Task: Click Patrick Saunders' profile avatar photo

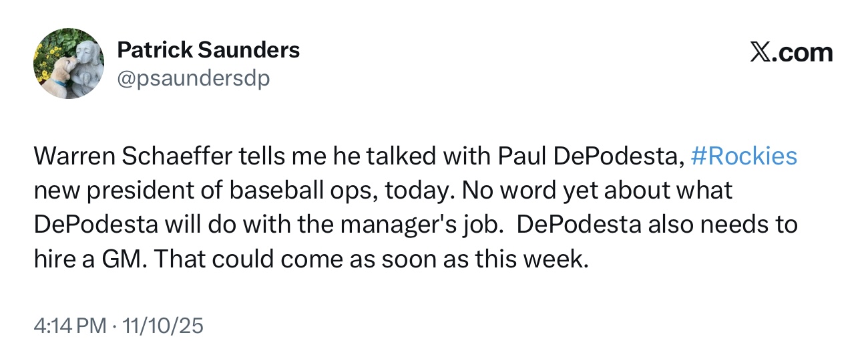Action: (x=69, y=64)
